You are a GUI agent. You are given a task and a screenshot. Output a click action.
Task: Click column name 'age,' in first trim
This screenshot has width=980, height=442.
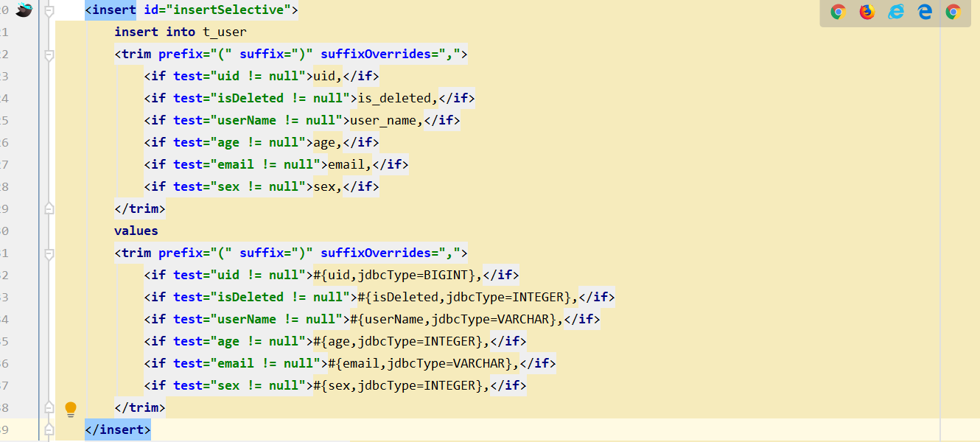click(328, 142)
